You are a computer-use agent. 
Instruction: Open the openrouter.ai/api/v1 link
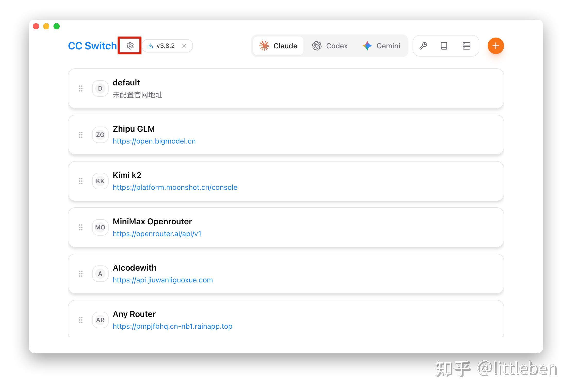(157, 234)
